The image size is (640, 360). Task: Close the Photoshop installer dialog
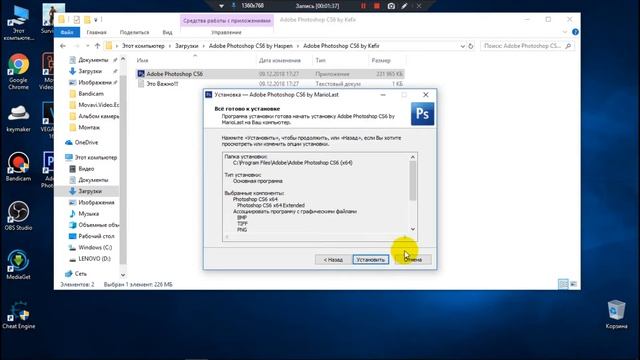click(426, 95)
